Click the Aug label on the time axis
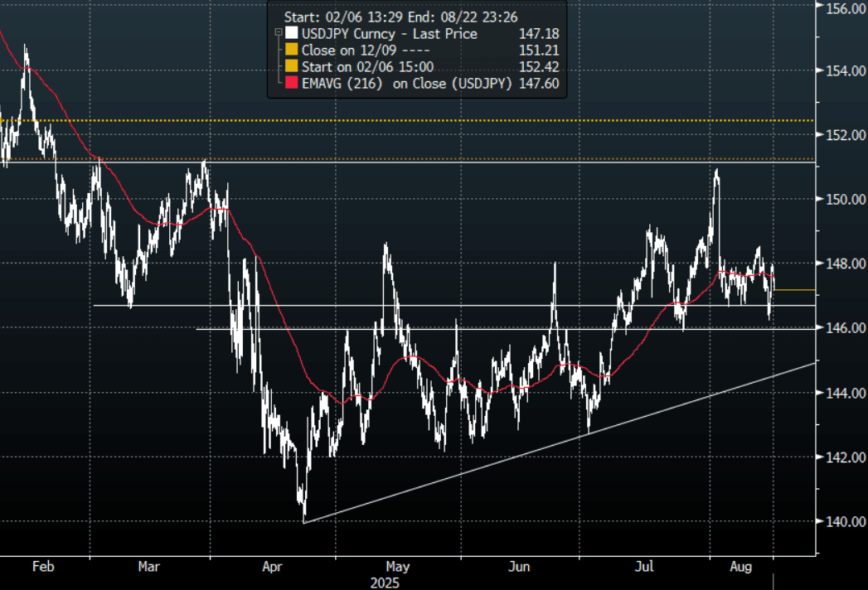 tap(742, 567)
